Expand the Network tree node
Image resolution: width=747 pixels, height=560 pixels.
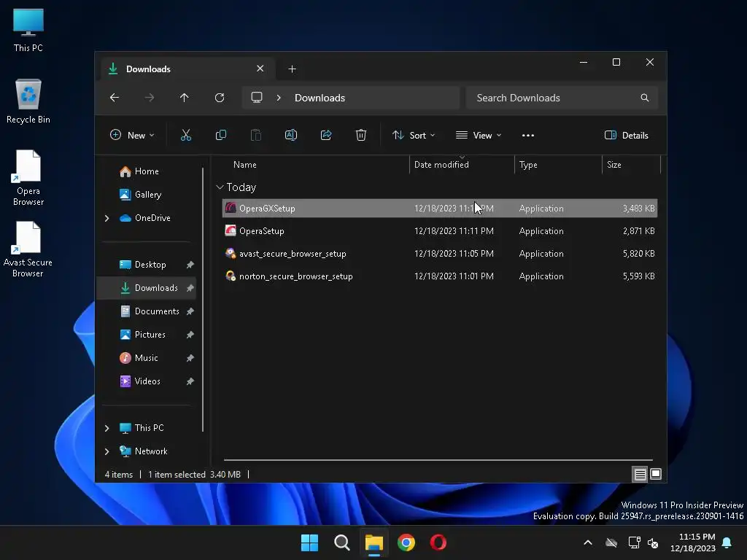pyautogui.click(x=107, y=451)
